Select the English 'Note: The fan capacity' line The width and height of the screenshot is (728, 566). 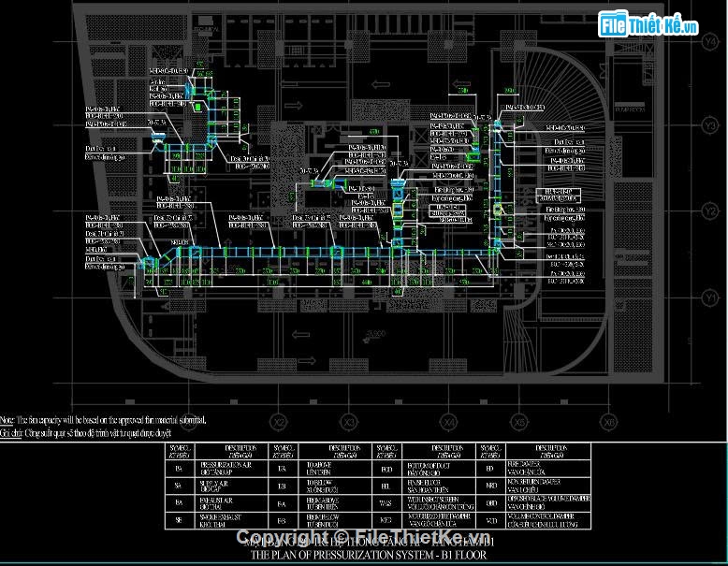pos(103,420)
